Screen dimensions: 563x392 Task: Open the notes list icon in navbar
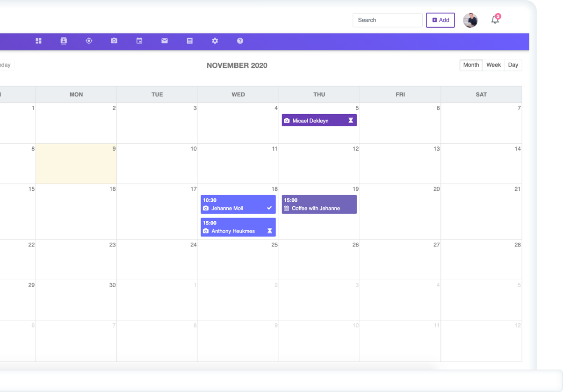click(190, 41)
